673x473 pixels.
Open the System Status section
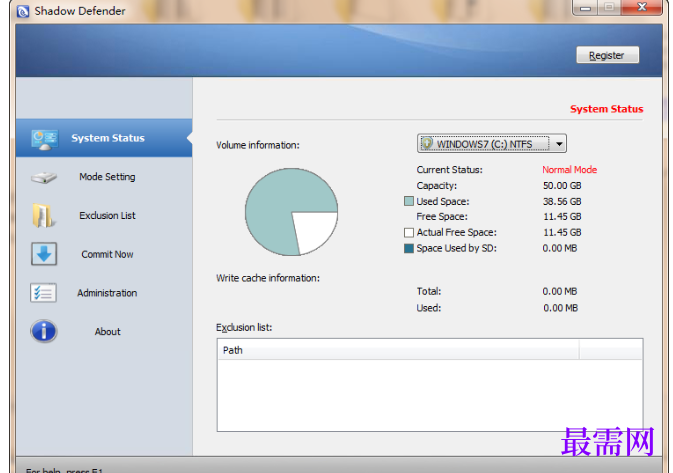click(x=104, y=138)
